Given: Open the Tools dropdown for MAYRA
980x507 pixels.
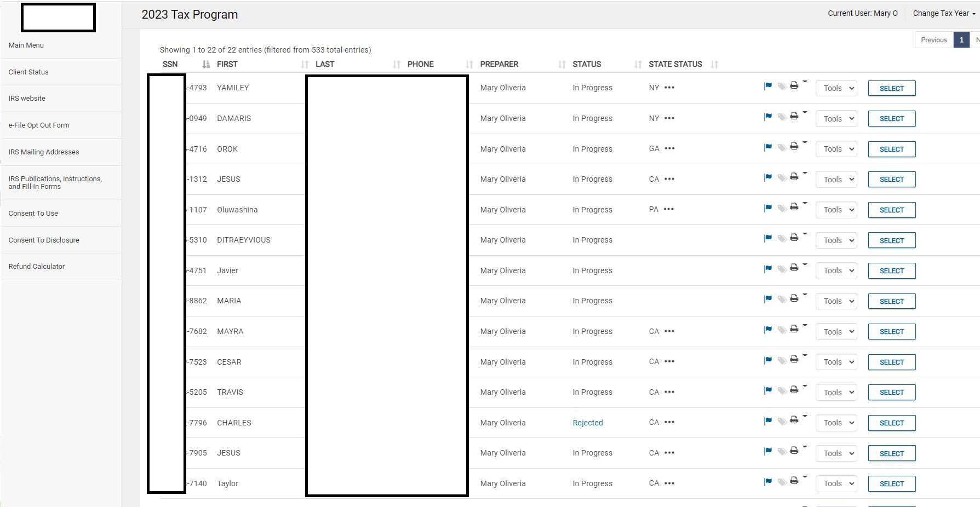Looking at the screenshot, I should [x=836, y=331].
